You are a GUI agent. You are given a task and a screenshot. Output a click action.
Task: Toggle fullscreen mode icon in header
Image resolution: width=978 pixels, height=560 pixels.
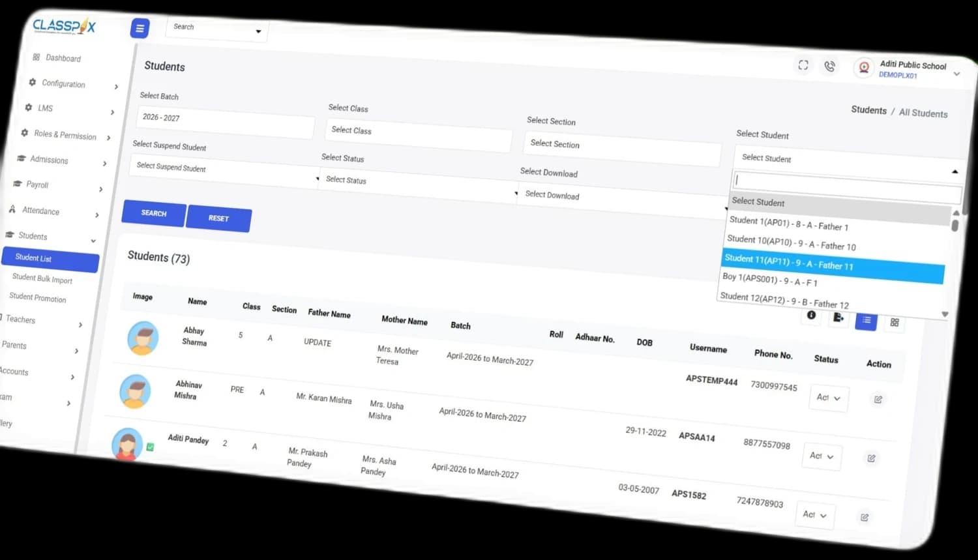coord(803,65)
